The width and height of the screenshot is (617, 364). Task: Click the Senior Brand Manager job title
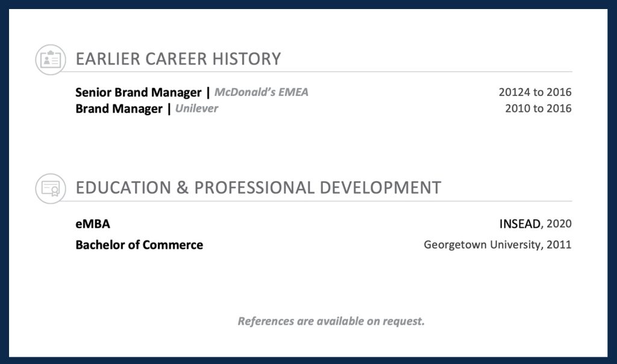coord(138,92)
